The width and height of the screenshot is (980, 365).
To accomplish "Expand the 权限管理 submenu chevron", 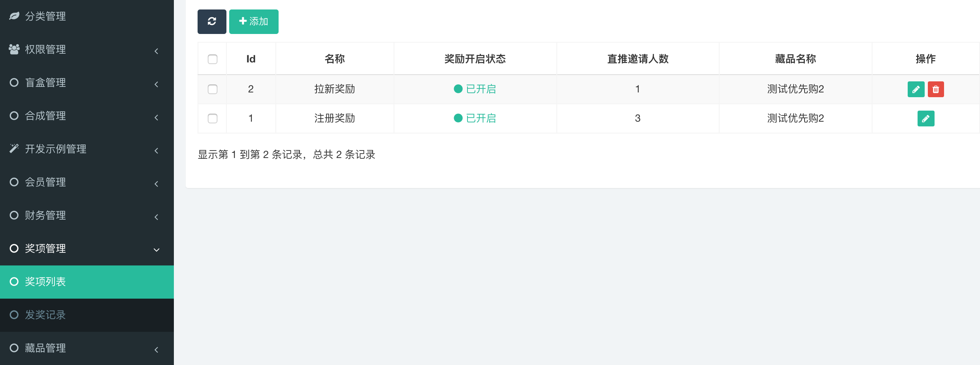I will click(x=156, y=51).
